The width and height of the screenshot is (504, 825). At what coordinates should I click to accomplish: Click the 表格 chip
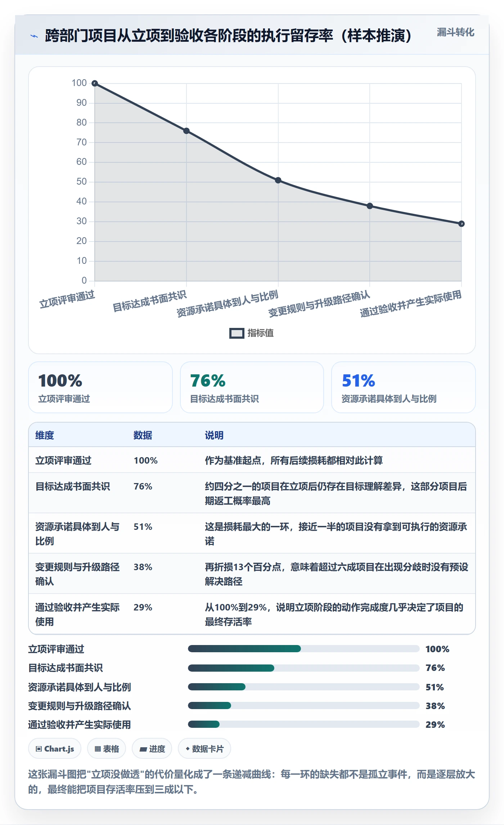pyautogui.click(x=107, y=749)
